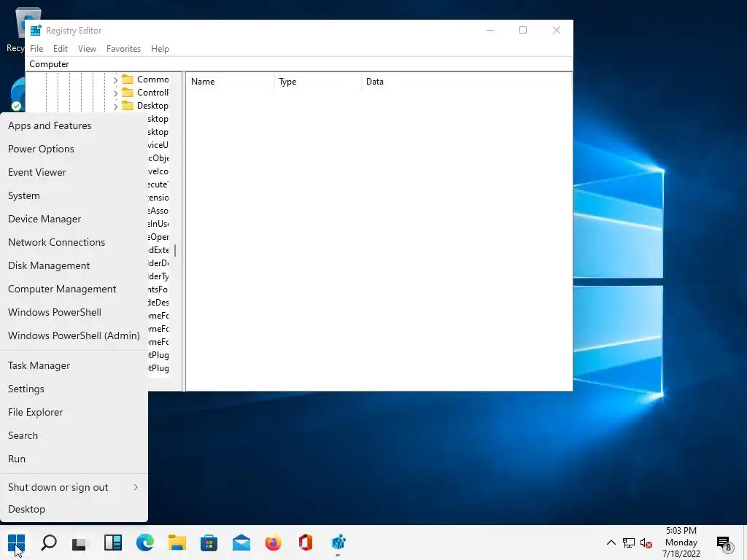
Task: Open Widgets panel icon in taskbar
Action: [x=113, y=542]
